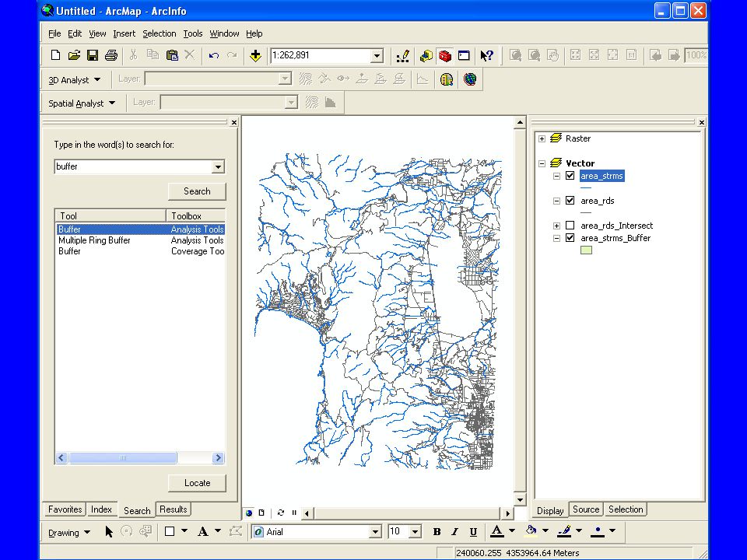The image size is (747, 560).
Task: Click the area_strms_Buffer green symbol swatch
Action: 586,250
